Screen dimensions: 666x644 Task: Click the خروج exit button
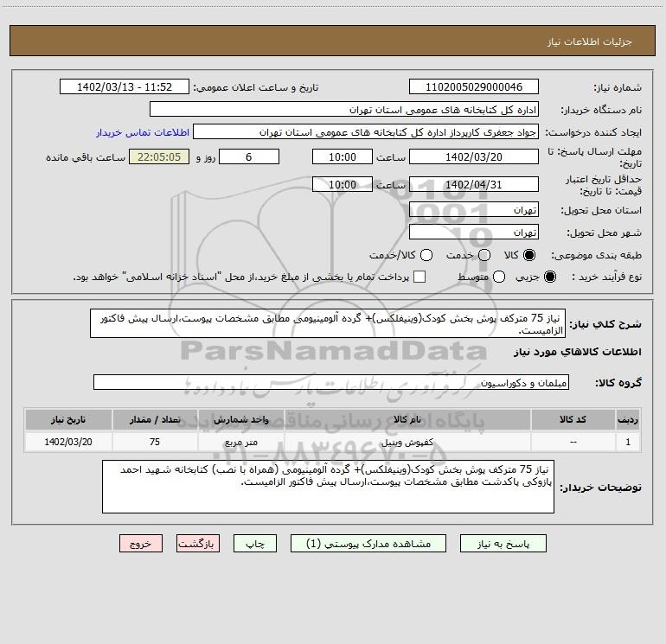141,544
